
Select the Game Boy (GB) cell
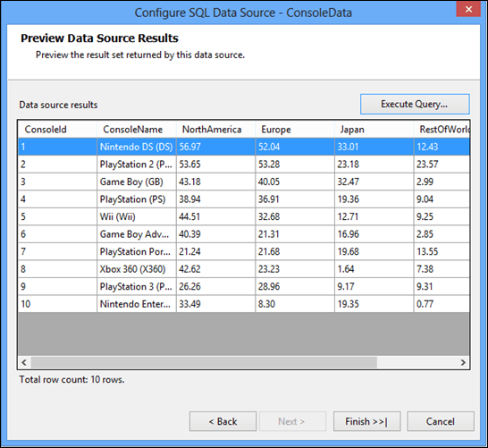(x=137, y=182)
